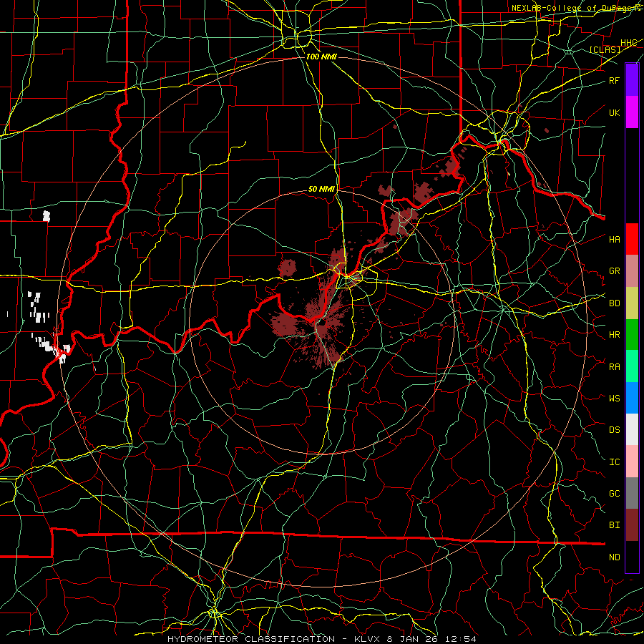
Task: Click the RA light green legend swatch
Action: pyautogui.click(x=632, y=366)
